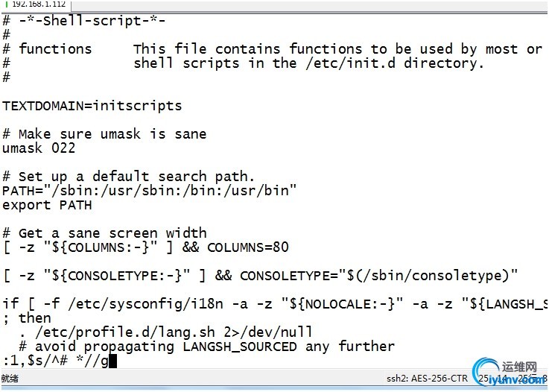Click the TEXTDOMAIN=initscripts line
The height and width of the screenshot is (392, 549).
pos(92,106)
